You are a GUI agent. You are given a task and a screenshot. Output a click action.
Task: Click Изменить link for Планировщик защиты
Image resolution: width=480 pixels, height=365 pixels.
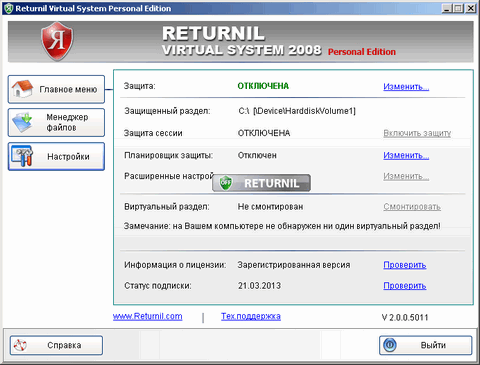(406, 155)
